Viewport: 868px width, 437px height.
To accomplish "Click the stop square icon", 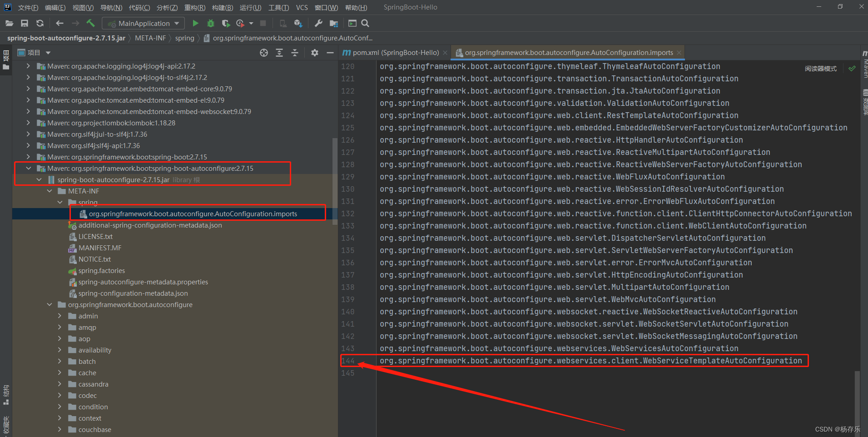I will pos(263,23).
